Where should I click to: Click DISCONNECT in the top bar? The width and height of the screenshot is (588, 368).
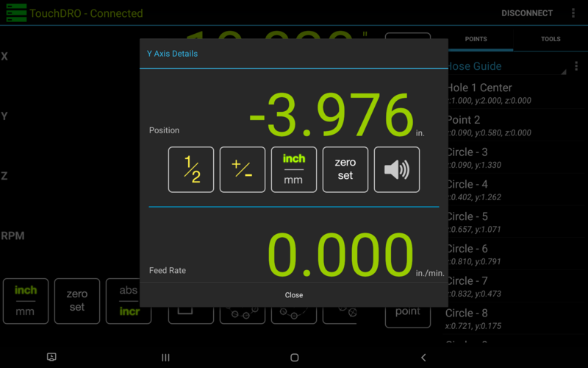pos(527,13)
